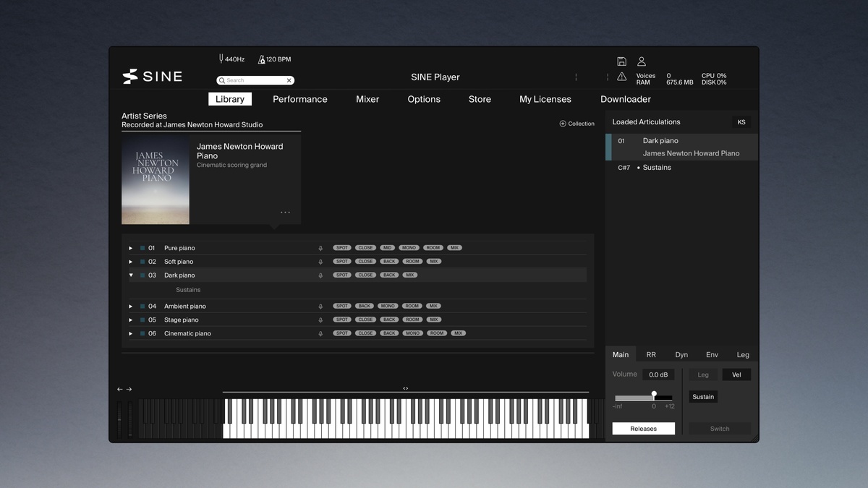Toggle the KS key switch button

tap(741, 122)
